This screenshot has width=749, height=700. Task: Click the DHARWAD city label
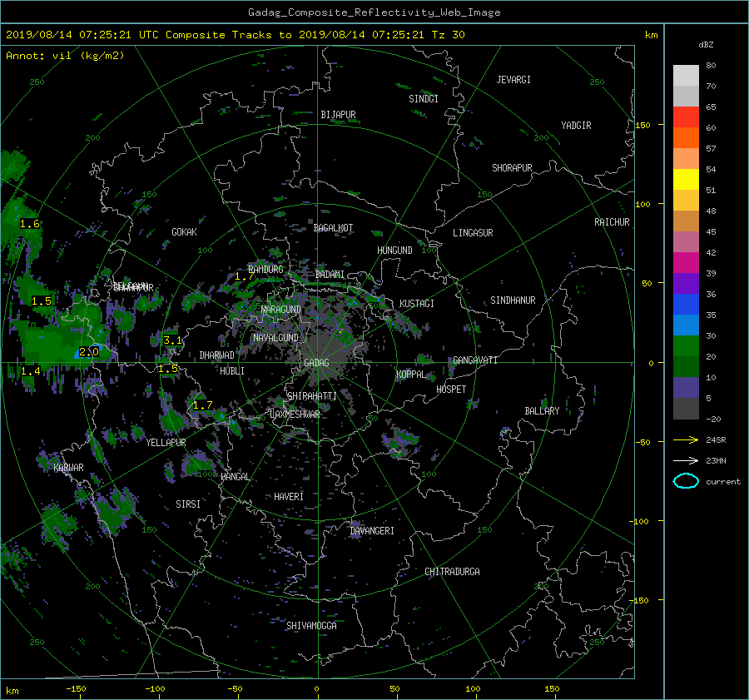[217, 355]
